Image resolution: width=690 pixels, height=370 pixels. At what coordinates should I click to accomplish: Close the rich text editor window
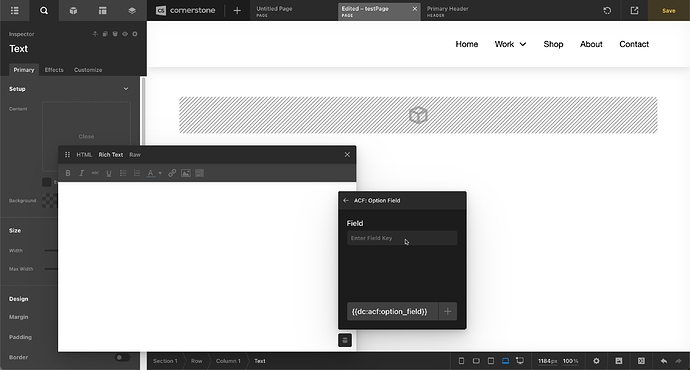(x=347, y=154)
